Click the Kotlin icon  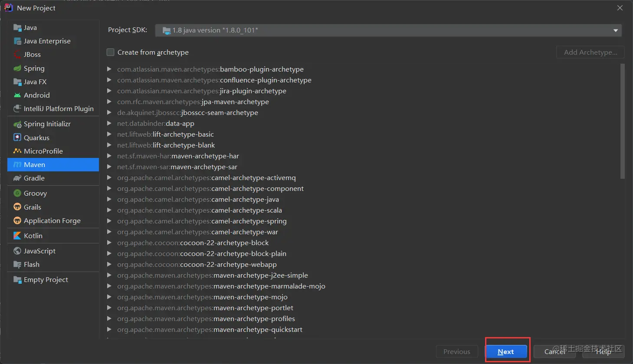pos(17,236)
